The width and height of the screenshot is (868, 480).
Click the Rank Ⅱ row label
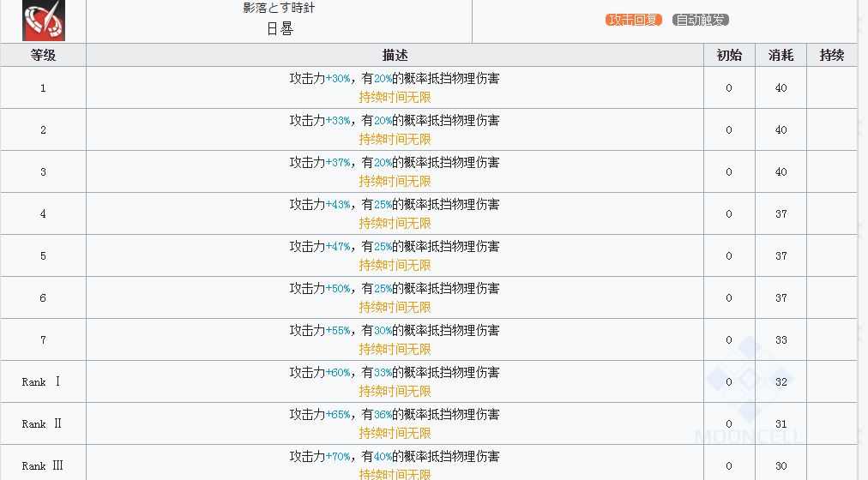pyautogui.click(x=41, y=424)
